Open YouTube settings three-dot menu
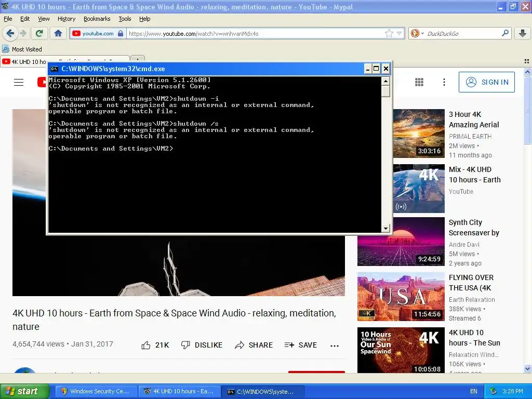 (444, 82)
